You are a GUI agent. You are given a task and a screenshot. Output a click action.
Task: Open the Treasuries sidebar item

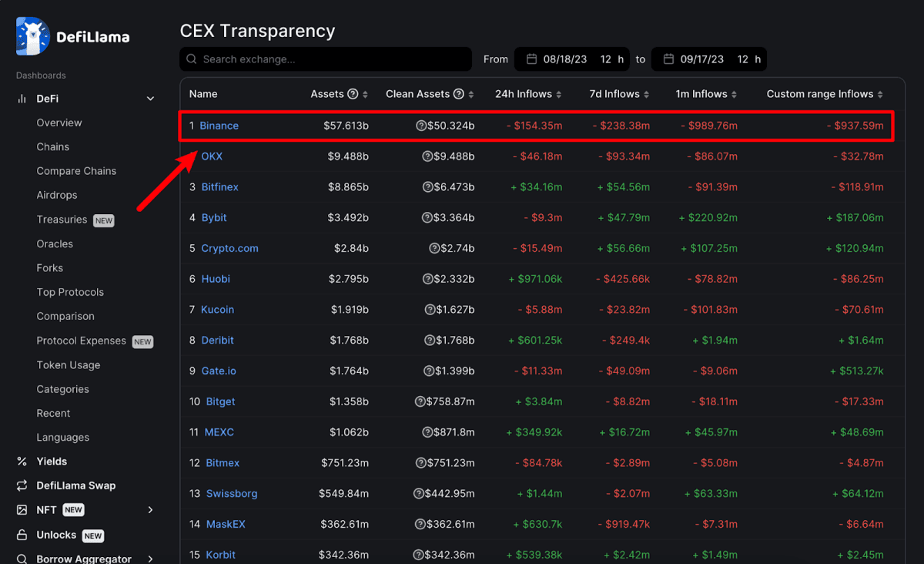[x=62, y=220]
